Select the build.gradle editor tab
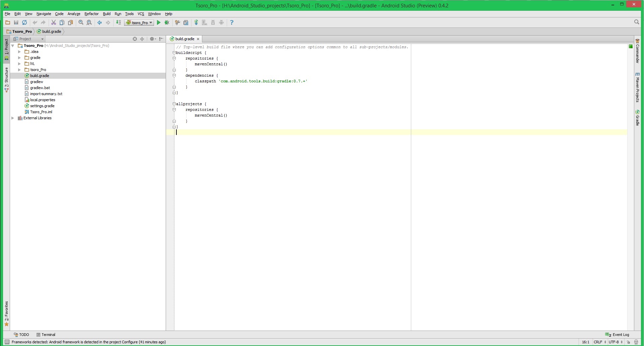 click(184, 39)
